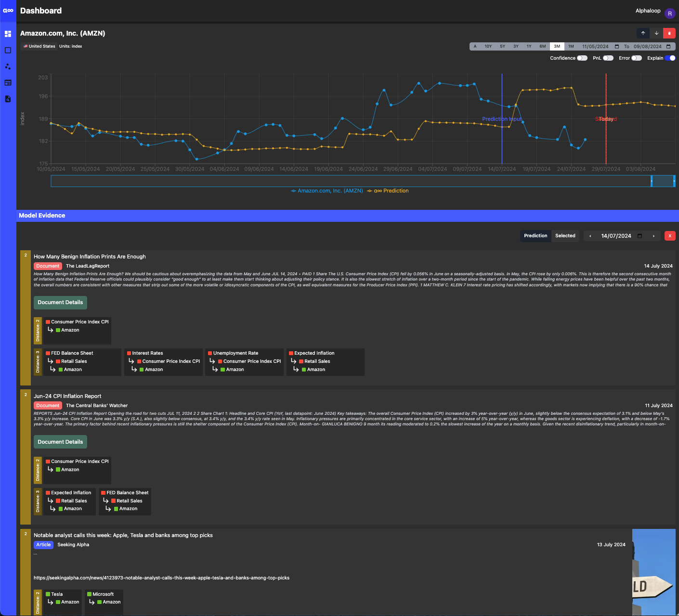Screen dimensions: 679x616
Task: Click the Prediction legend entry
Action: coord(388,191)
